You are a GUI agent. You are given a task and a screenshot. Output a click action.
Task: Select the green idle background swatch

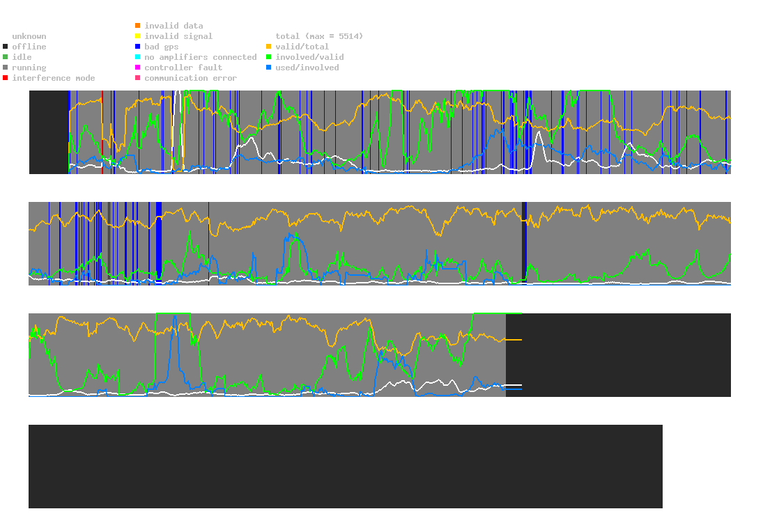coord(6,57)
